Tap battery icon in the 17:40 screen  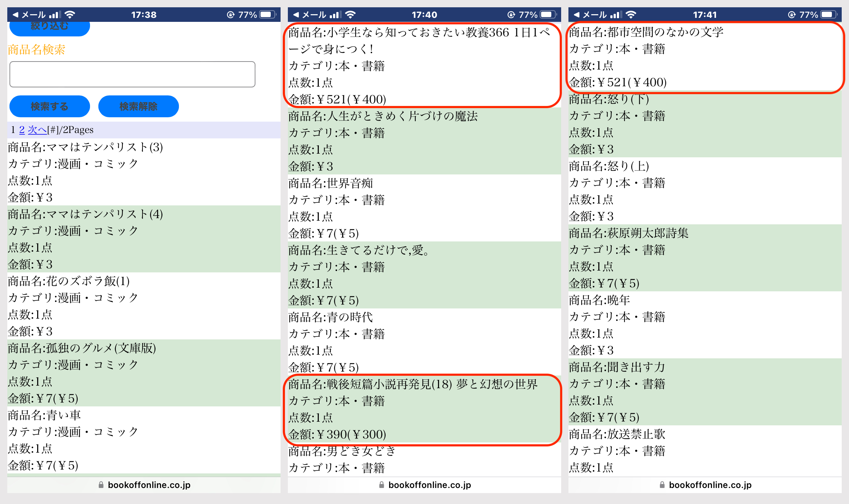(549, 15)
